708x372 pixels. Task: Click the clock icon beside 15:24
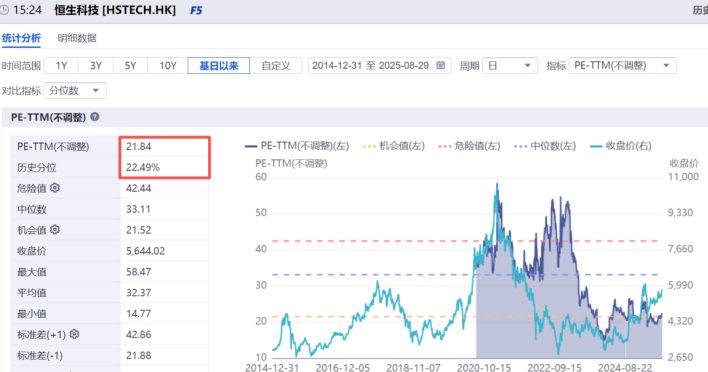pos(4,10)
